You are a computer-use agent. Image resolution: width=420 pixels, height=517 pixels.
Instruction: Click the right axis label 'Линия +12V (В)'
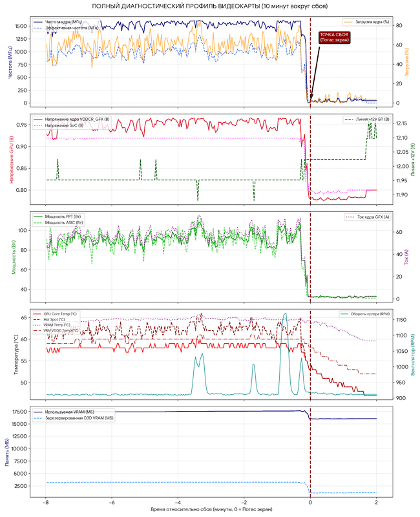[x=413, y=160]
